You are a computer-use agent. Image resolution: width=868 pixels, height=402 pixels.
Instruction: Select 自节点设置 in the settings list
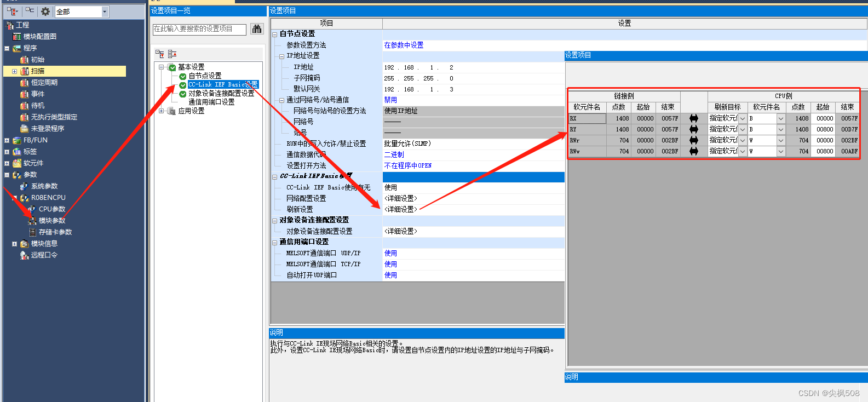[205, 76]
